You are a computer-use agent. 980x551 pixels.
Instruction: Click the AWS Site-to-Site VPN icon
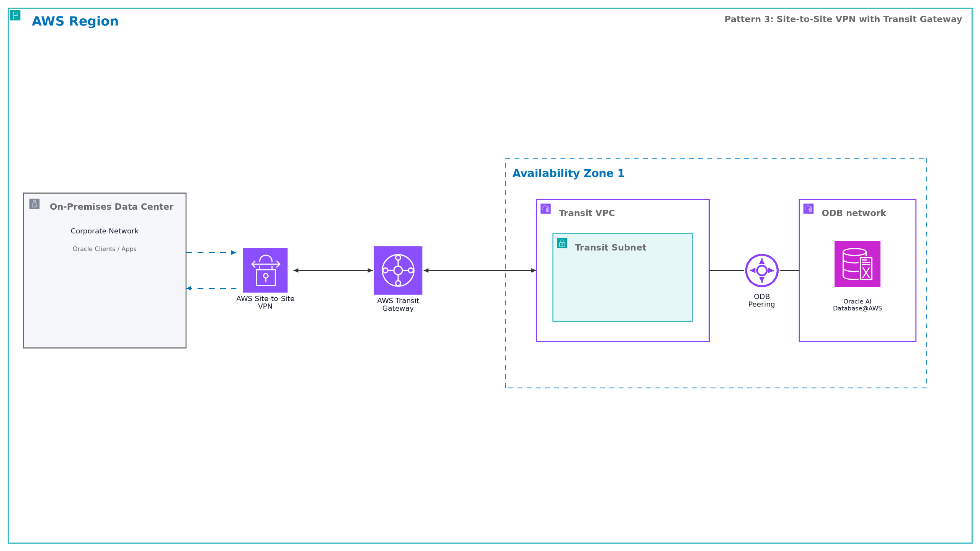(265, 270)
